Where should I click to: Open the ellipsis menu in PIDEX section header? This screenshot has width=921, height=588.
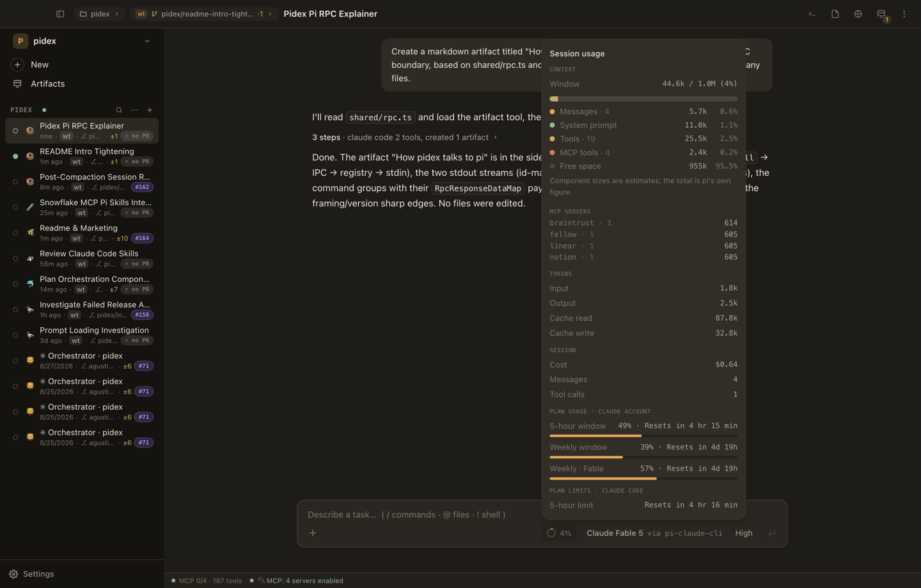[x=134, y=110]
